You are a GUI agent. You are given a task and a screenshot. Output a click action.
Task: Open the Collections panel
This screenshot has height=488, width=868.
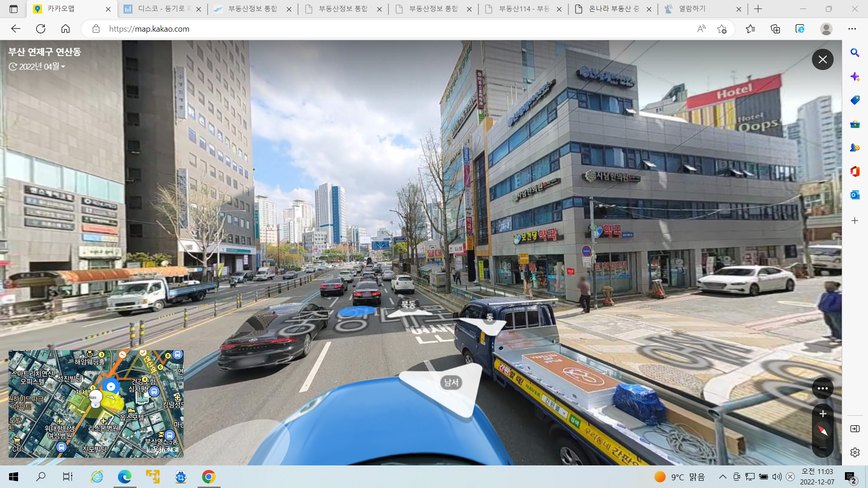(775, 29)
